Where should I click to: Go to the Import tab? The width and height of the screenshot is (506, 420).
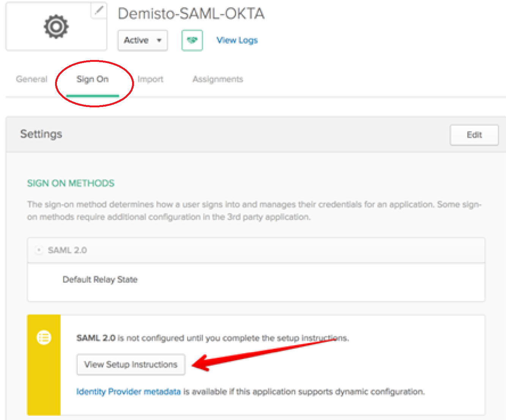point(150,79)
